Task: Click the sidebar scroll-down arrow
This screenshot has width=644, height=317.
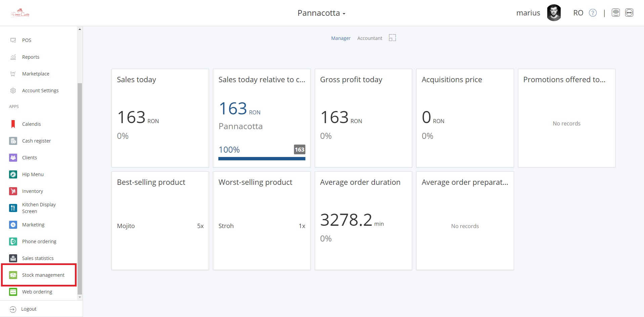Action: pos(80,297)
